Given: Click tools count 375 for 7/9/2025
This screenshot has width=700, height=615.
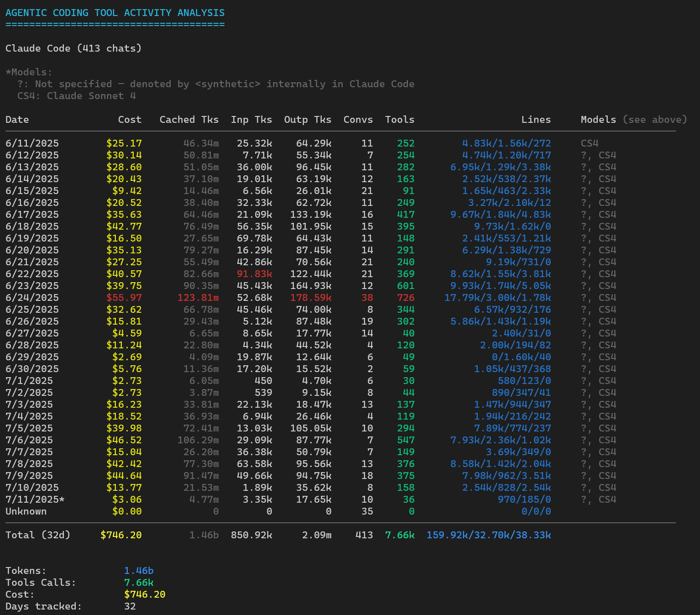Looking at the screenshot, I should [x=406, y=476].
